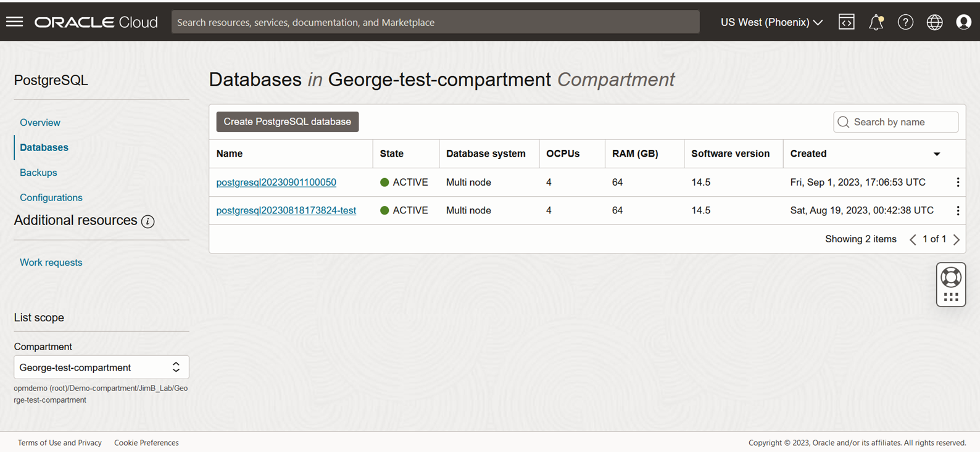Open the George-test-compartment compartment dropdown
This screenshot has width=980, height=452.
pyautogui.click(x=101, y=367)
